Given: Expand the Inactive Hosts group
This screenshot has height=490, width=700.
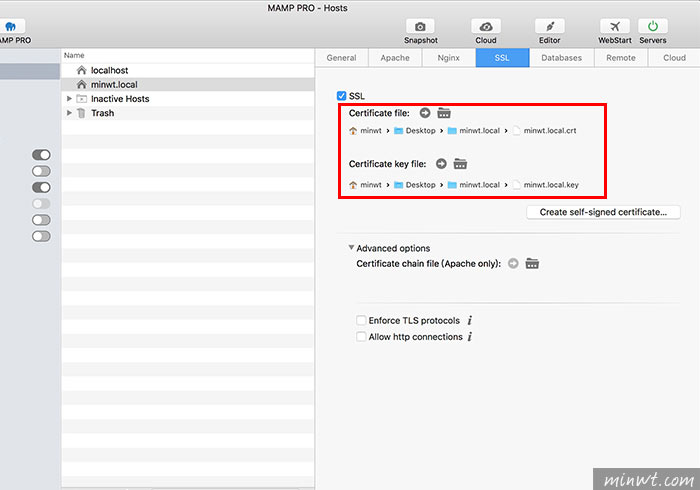Looking at the screenshot, I should tap(69, 99).
